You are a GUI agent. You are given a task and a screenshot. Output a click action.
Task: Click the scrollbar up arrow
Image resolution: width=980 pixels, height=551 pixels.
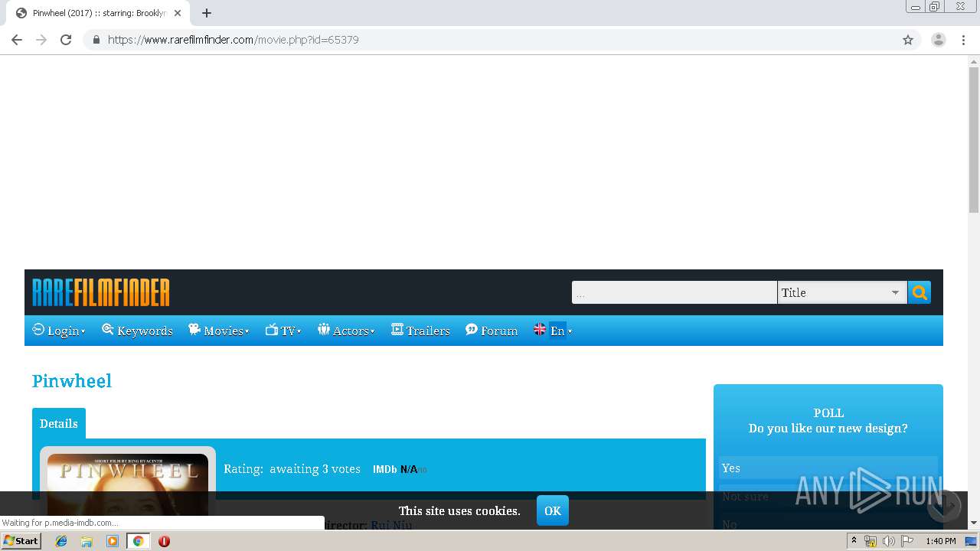click(974, 61)
